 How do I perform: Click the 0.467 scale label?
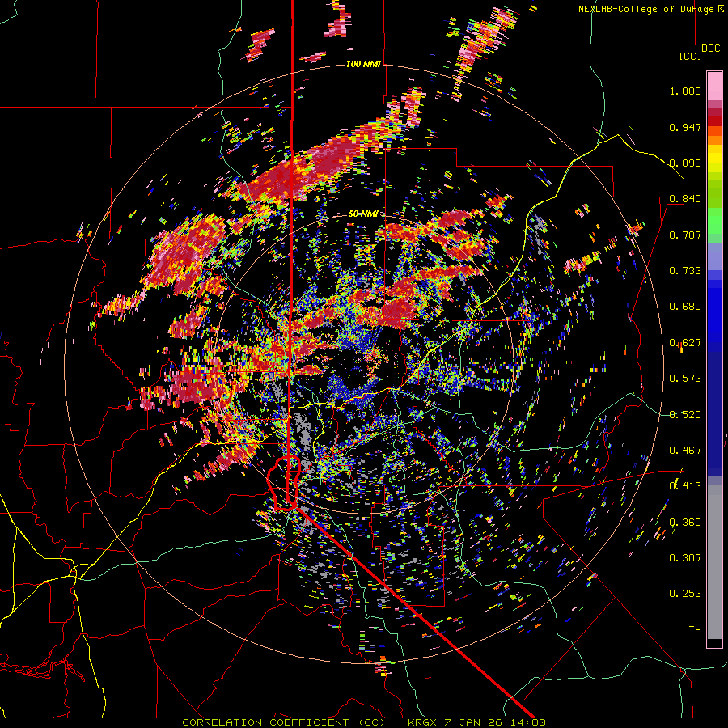685,451
